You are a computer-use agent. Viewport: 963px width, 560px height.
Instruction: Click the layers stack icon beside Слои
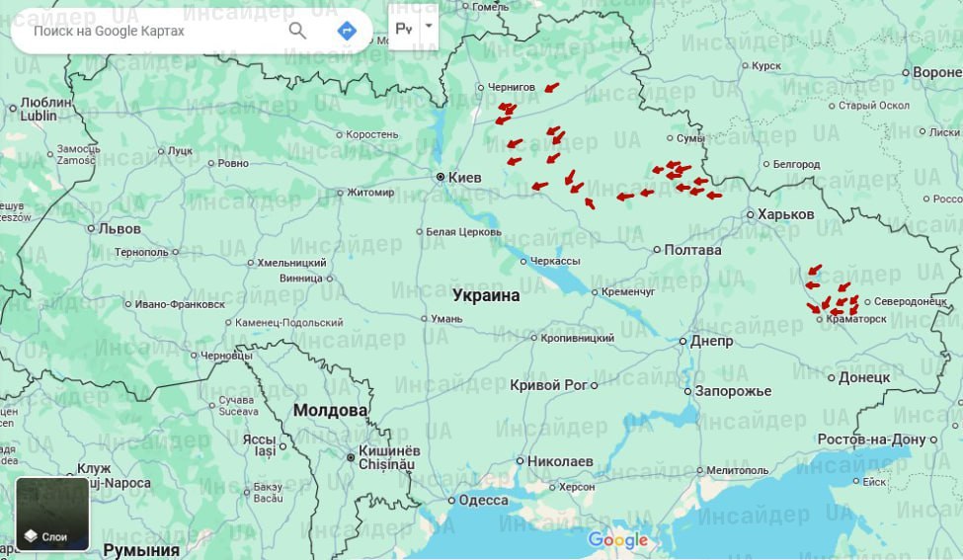(31, 536)
